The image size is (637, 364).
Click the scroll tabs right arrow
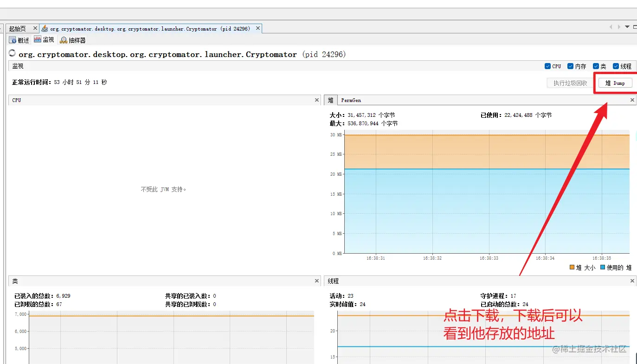coord(619,27)
